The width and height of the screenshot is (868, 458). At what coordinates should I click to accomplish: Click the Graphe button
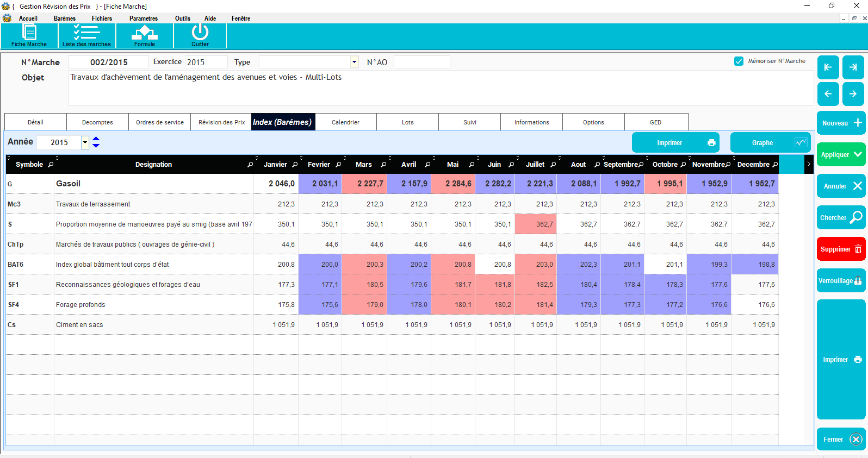click(x=770, y=143)
